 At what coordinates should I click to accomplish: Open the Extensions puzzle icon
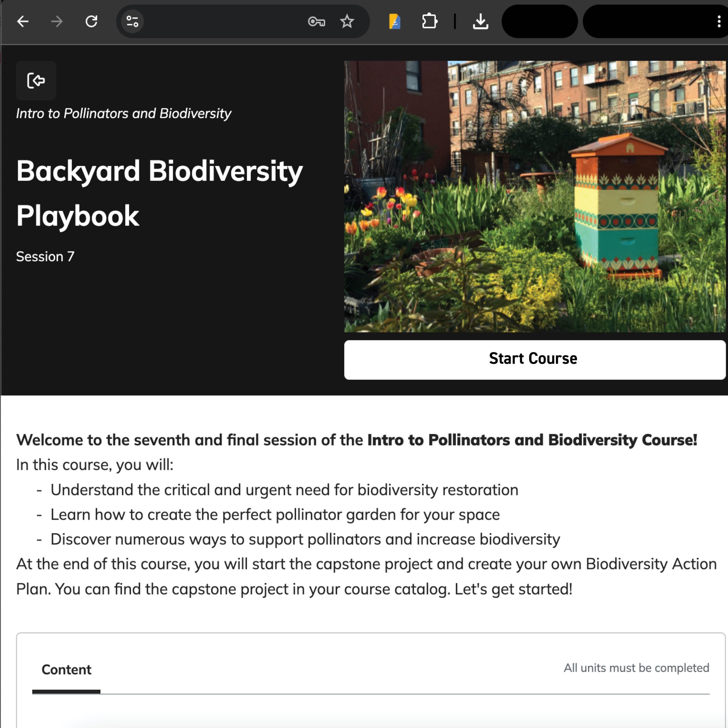coord(430,22)
